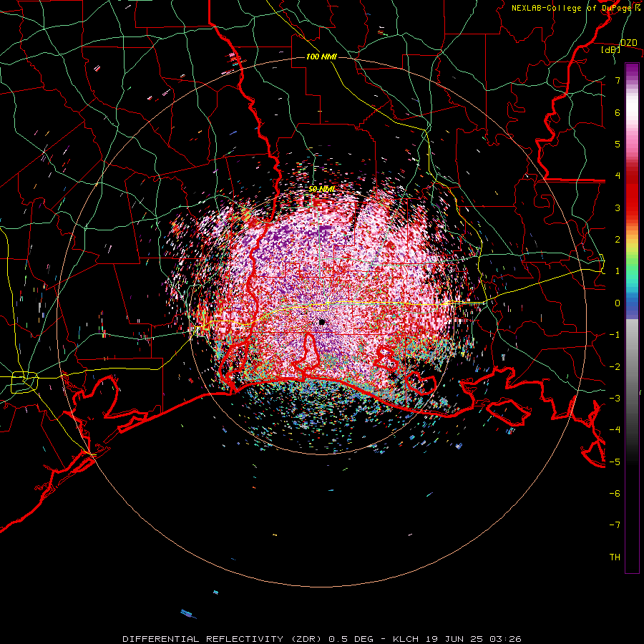The height and width of the screenshot is (644, 644).
Task: Click the black KLCH radar site dot
Action: click(322, 322)
